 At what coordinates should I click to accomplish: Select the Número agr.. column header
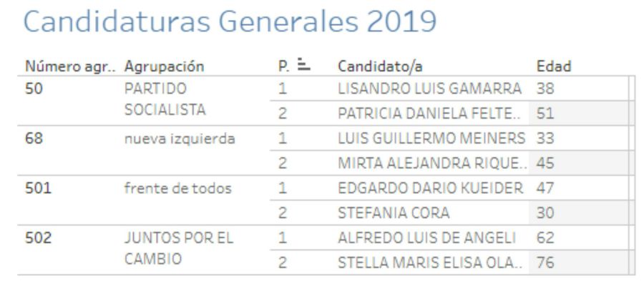coord(70,66)
